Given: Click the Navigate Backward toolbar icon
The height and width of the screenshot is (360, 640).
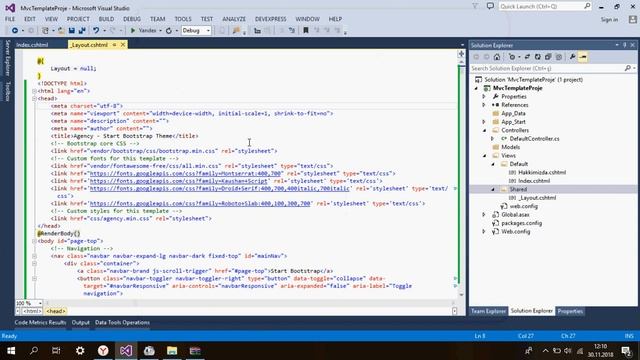Looking at the screenshot, I should coord(15,31).
